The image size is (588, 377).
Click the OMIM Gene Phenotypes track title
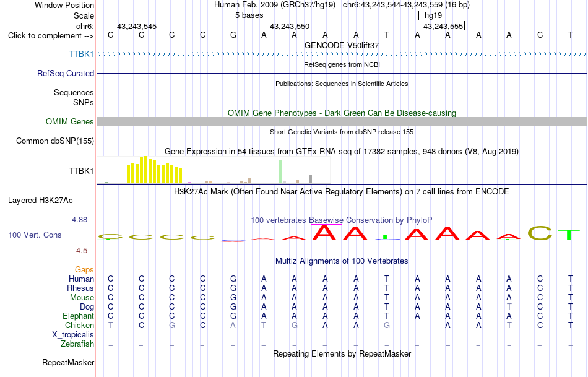tap(342, 113)
